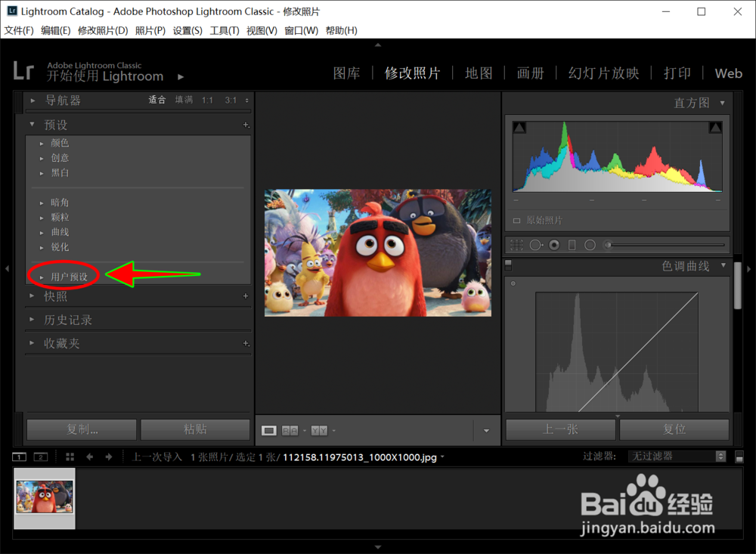
Task: Go forward with filmstrip right arrow
Action: click(x=109, y=457)
